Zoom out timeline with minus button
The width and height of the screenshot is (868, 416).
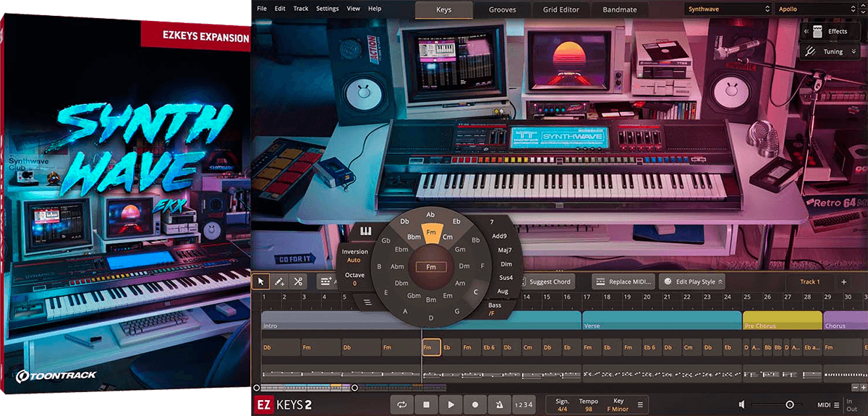[854, 389]
